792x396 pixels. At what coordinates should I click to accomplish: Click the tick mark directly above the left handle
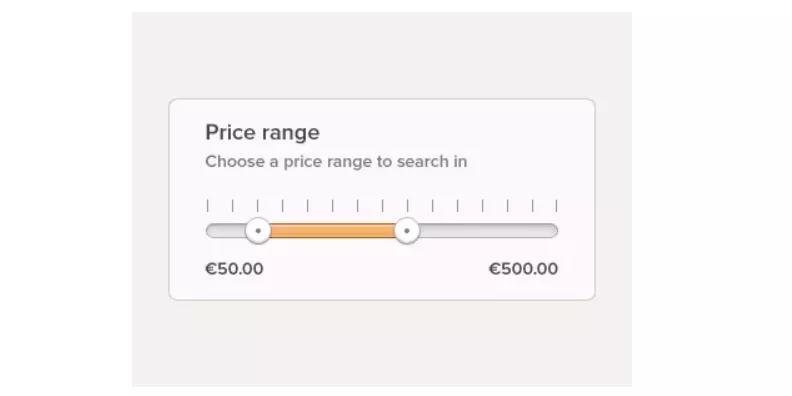pos(258,206)
